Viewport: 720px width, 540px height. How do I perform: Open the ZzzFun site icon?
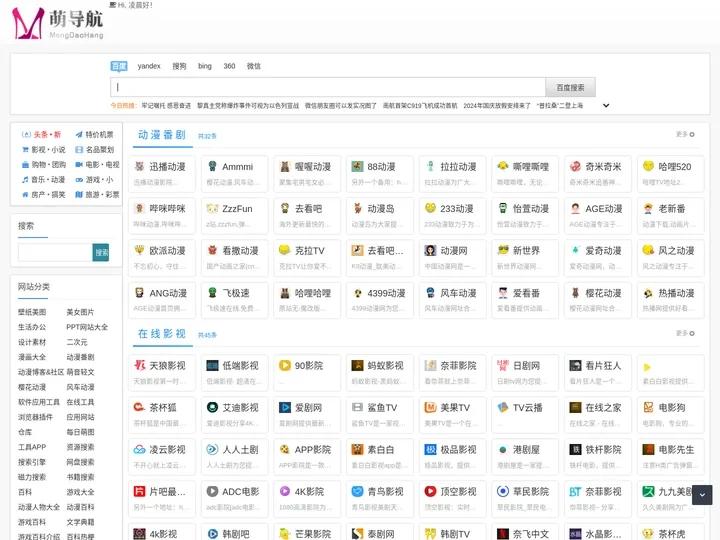point(212,208)
